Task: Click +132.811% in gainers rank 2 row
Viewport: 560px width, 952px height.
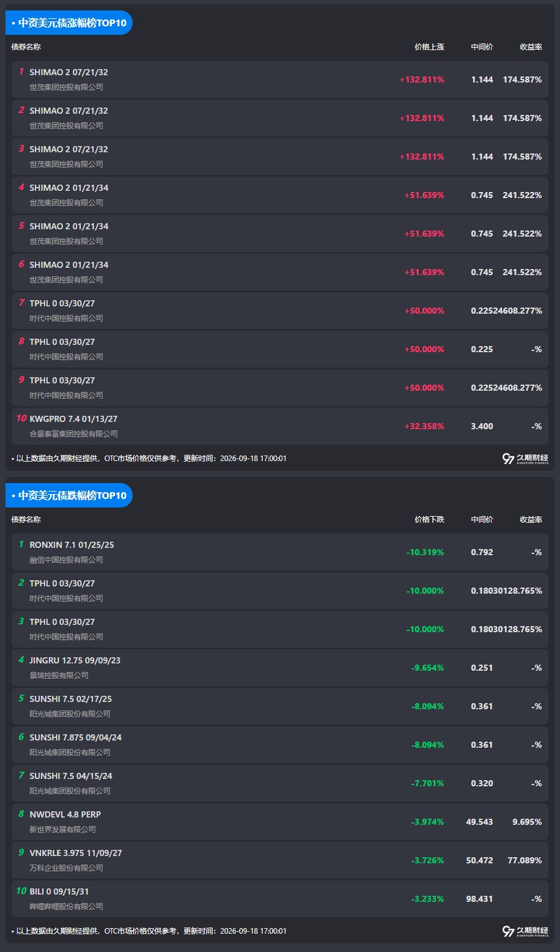Action: click(x=422, y=118)
